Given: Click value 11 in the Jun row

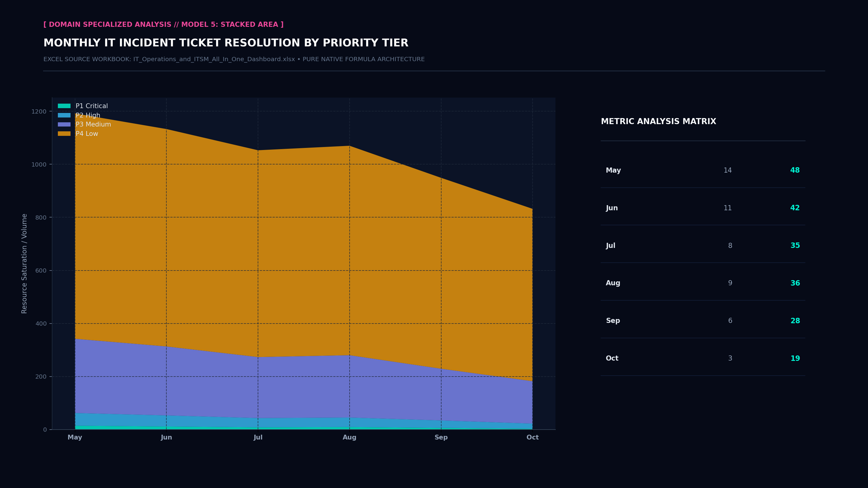Looking at the screenshot, I should tap(728, 208).
